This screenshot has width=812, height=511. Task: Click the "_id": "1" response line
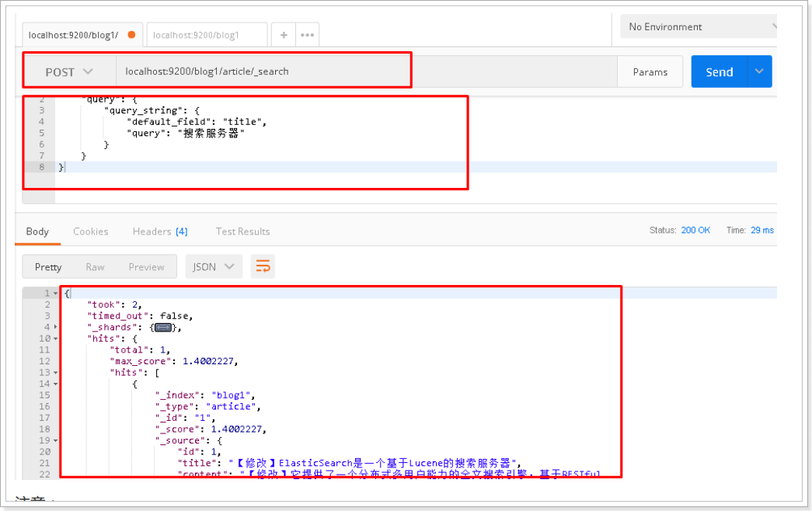tap(185, 419)
